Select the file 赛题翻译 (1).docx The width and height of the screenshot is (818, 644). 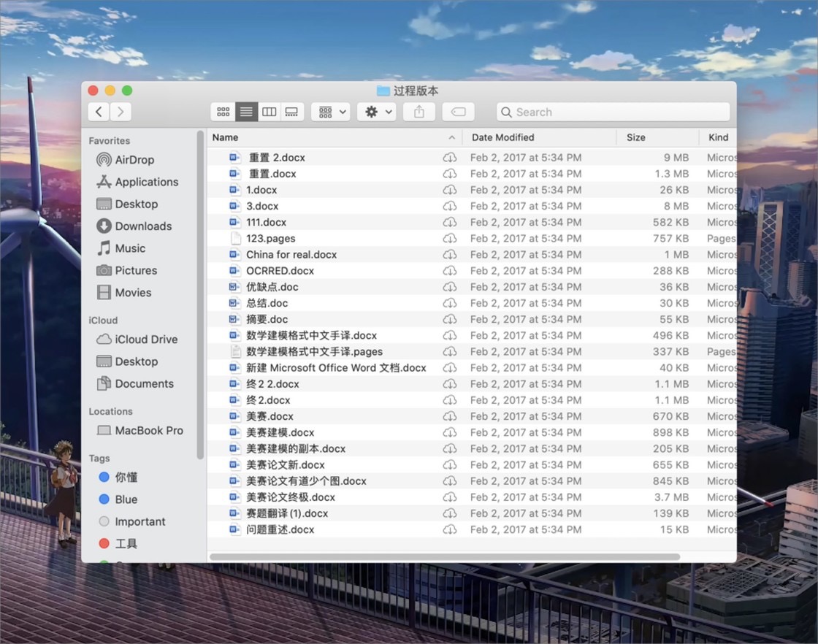(472, 513)
